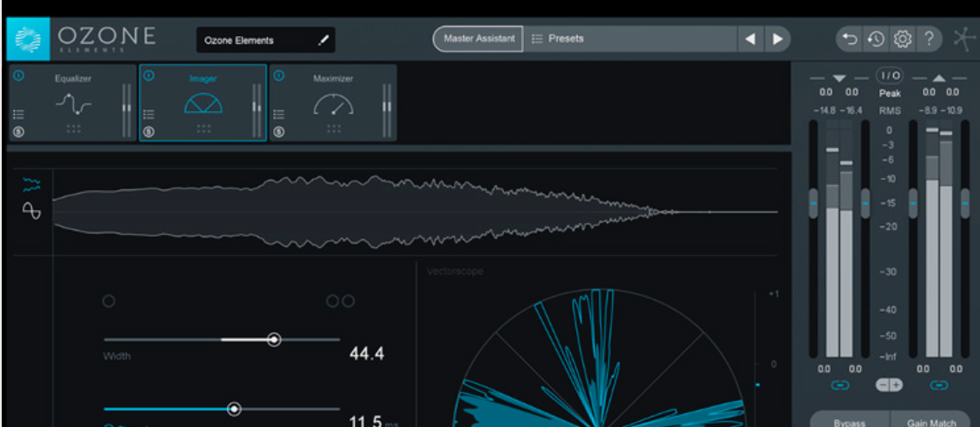Select the Imager module fan icon
This screenshot has height=427, width=980.
[x=203, y=103]
